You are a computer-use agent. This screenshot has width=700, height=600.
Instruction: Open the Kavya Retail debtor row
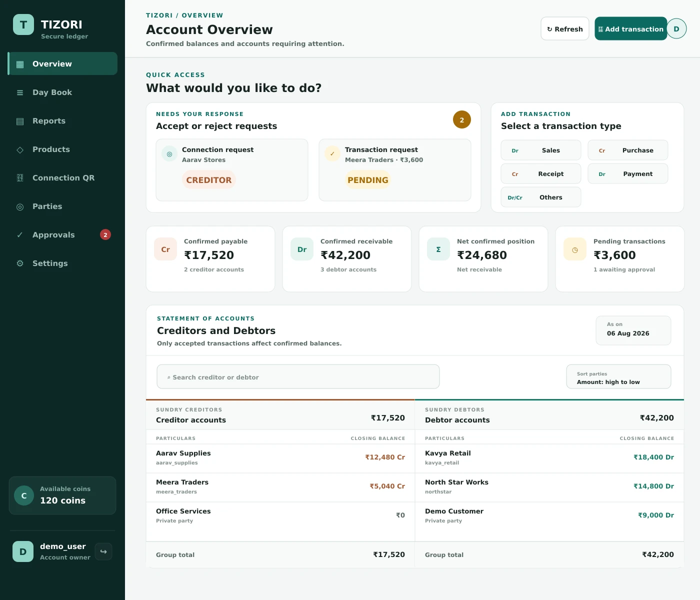(549, 457)
